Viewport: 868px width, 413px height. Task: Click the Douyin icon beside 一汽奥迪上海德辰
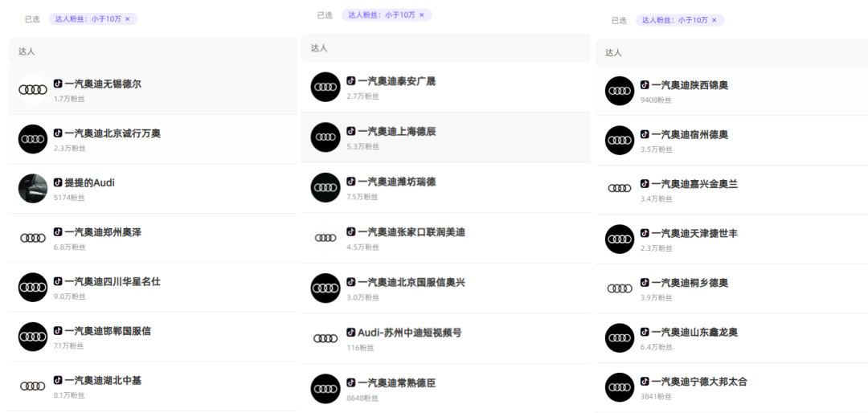351,131
